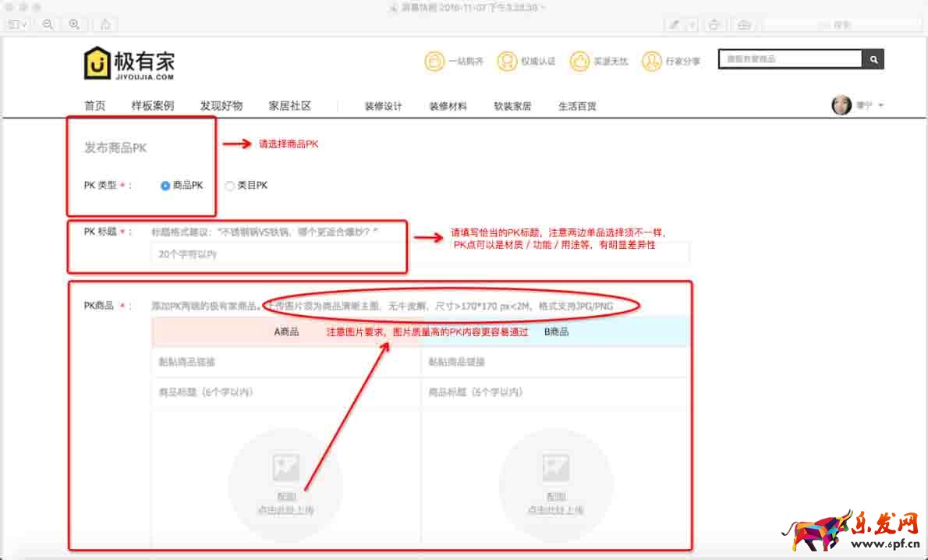928x560 pixels.
Task: Click the 行家分享 person icon
Action: [x=651, y=61]
